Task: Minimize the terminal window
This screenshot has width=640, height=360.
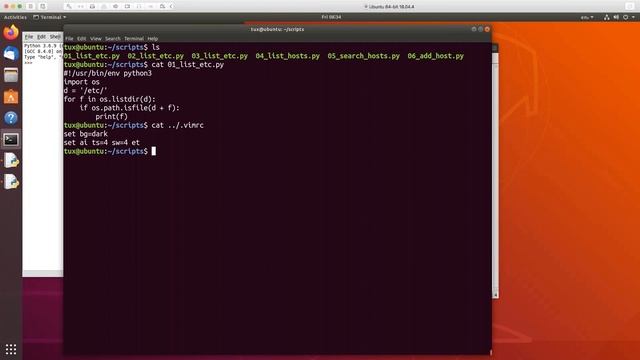Action: coord(474,29)
